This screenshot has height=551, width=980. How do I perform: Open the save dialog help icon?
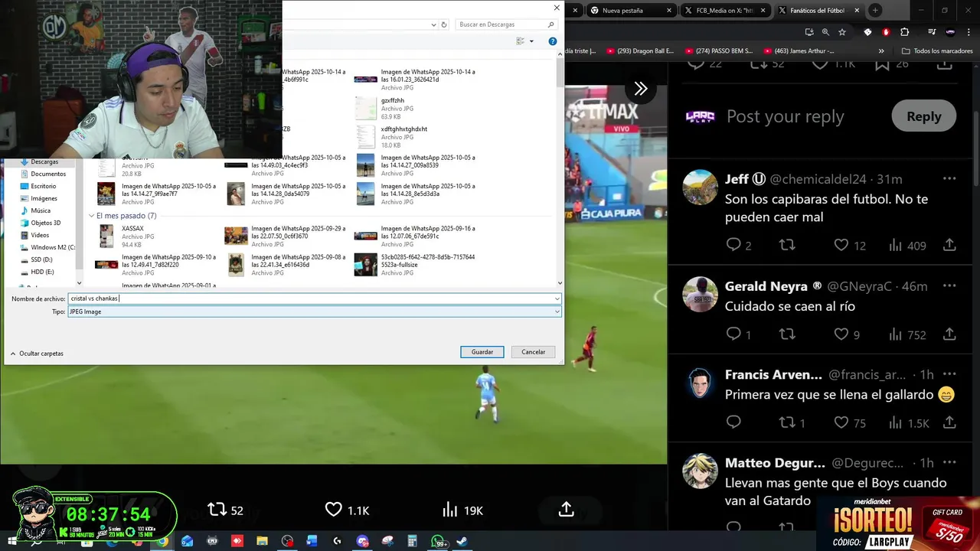pyautogui.click(x=553, y=41)
